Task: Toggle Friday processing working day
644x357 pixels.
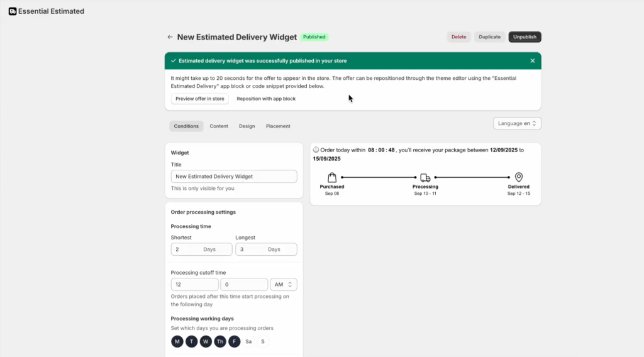Action: 234,341
